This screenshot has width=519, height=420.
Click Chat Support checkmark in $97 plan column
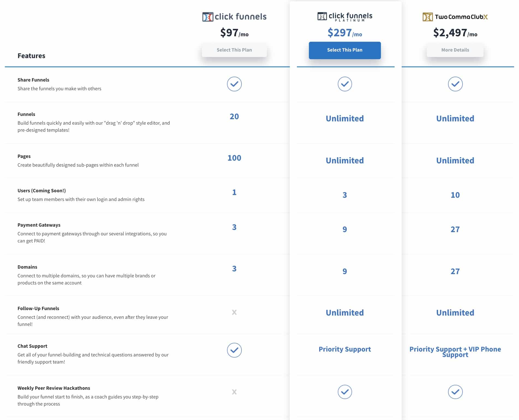234,350
